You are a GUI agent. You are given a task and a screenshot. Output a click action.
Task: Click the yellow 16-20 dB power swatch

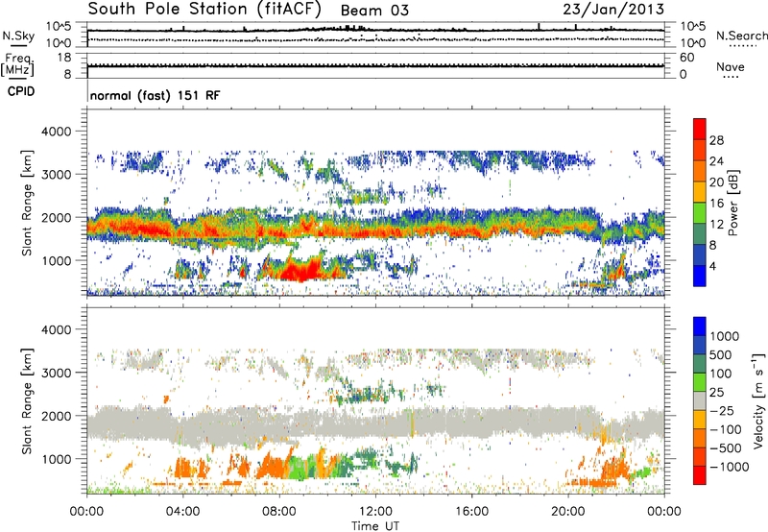(700, 192)
